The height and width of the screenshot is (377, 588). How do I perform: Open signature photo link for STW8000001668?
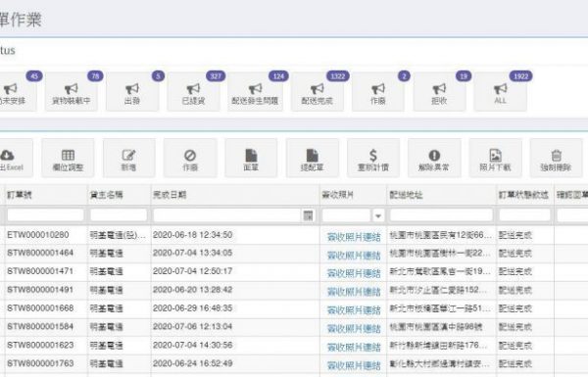354,310
